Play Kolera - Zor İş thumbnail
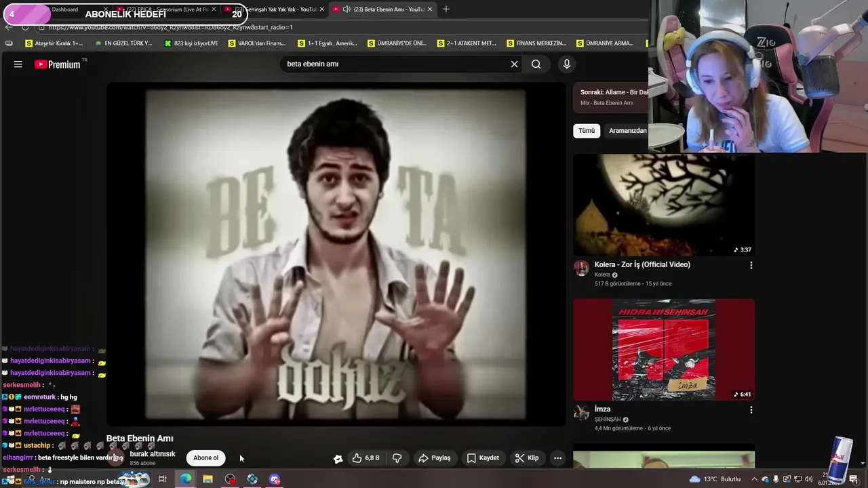 click(x=664, y=205)
